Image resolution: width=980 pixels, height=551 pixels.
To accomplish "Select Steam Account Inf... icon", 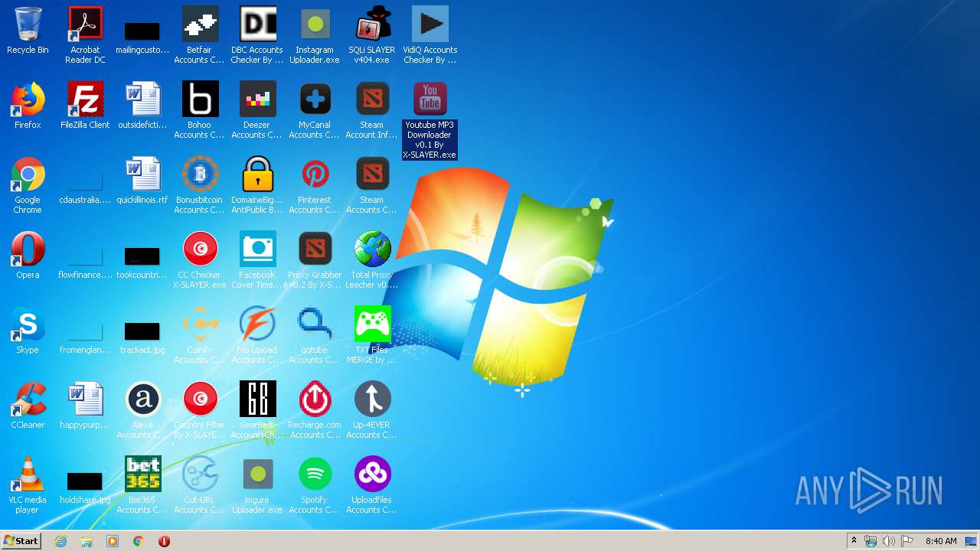I will pos(372,110).
